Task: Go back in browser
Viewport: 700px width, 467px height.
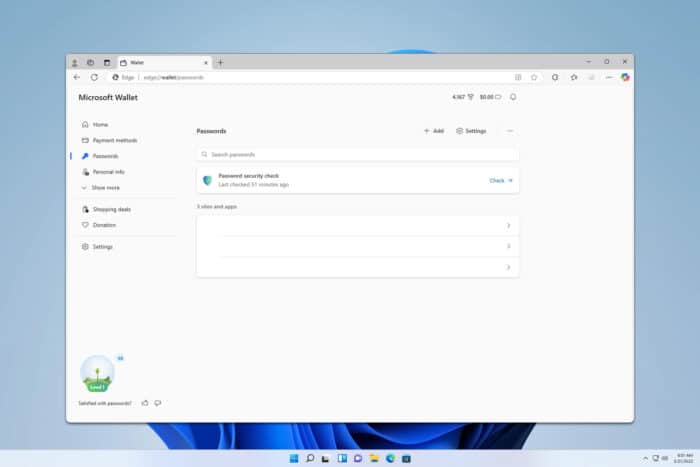Action: (x=77, y=77)
